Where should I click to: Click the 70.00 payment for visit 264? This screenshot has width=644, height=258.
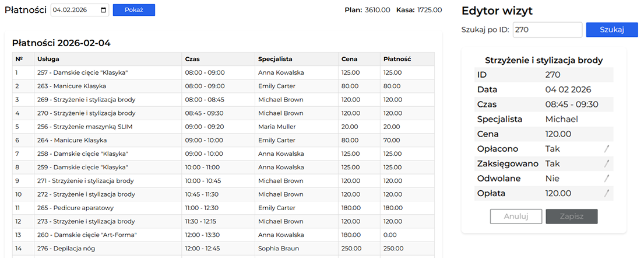392,140
